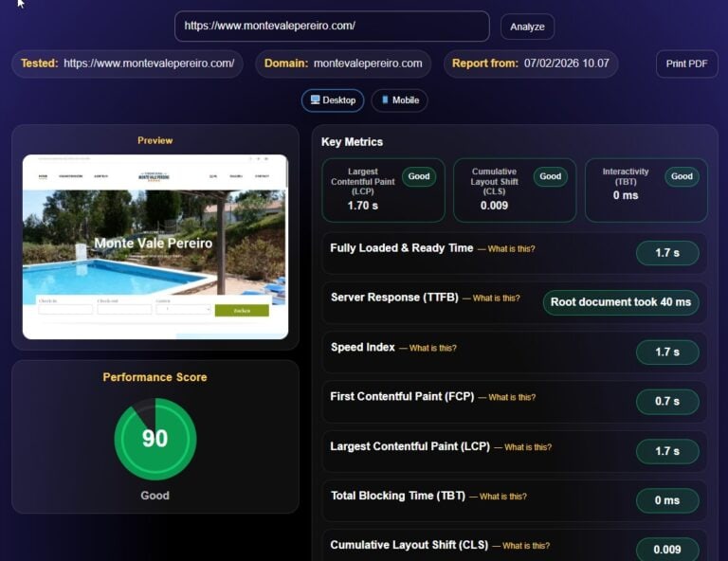728x561 pixels.
Task: Switch to the Desktop tab
Action: [x=333, y=100]
